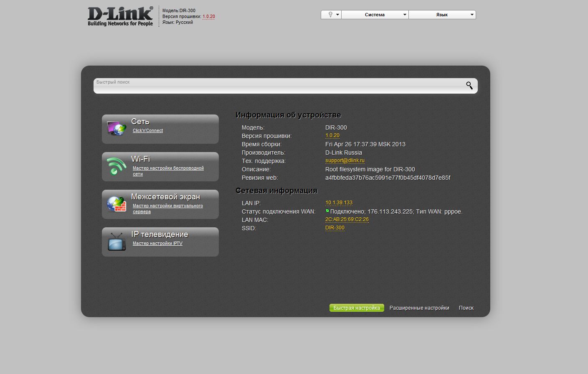Click the firewall globe-and-wall icon
This screenshot has height=374, width=588.
[x=117, y=204]
